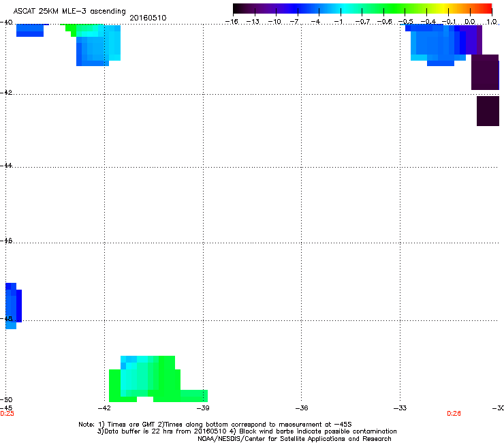Click the -0.5 colorbar label
The image size is (504, 443).
click(x=406, y=22)
